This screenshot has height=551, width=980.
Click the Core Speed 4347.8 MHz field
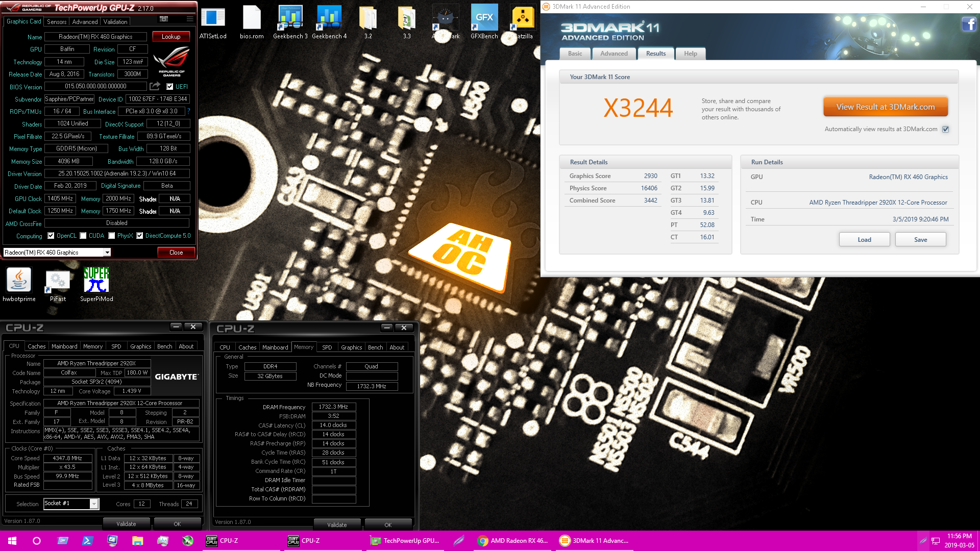(67, 458)
